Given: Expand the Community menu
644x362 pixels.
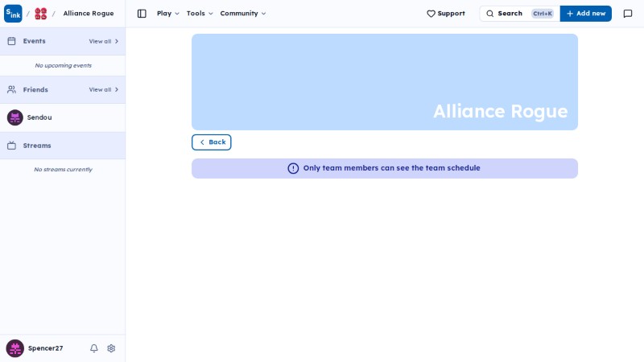Looking at the screenshot, I should 243,14.
